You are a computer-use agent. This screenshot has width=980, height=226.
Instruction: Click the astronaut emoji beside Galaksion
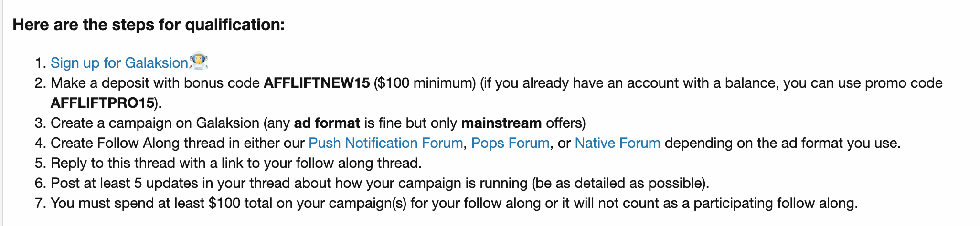pos(199,62)
